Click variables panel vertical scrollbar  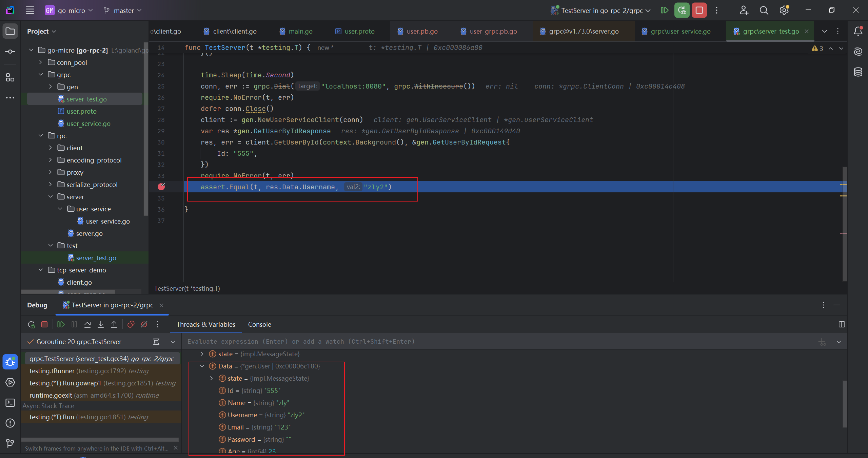pyautogui.click(x=845, y=404)
